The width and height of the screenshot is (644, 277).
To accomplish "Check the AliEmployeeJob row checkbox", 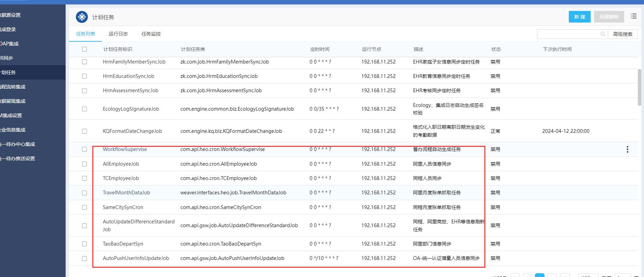I will (x=84, y=164).
